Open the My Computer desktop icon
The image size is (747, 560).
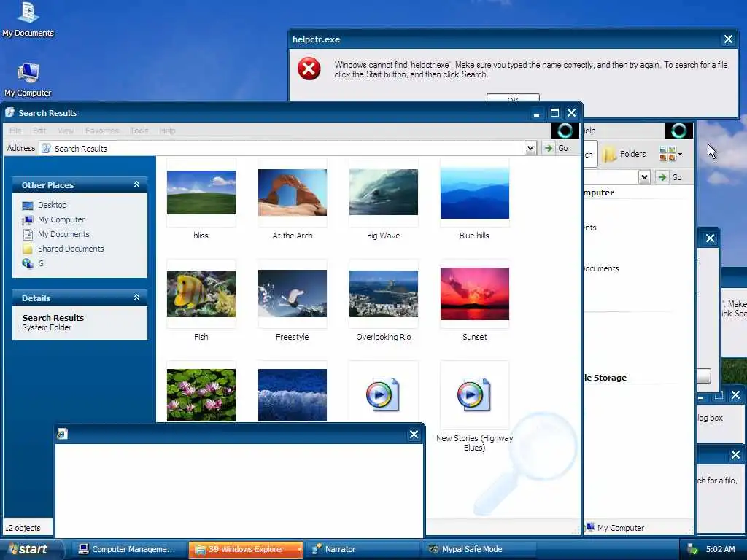click(x=28, y=79)
